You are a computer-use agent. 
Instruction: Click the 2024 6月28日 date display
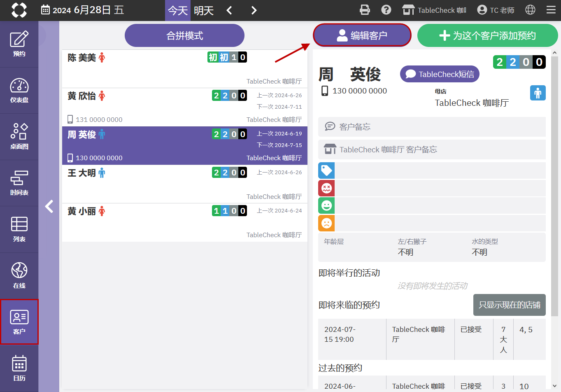point(88,10)
